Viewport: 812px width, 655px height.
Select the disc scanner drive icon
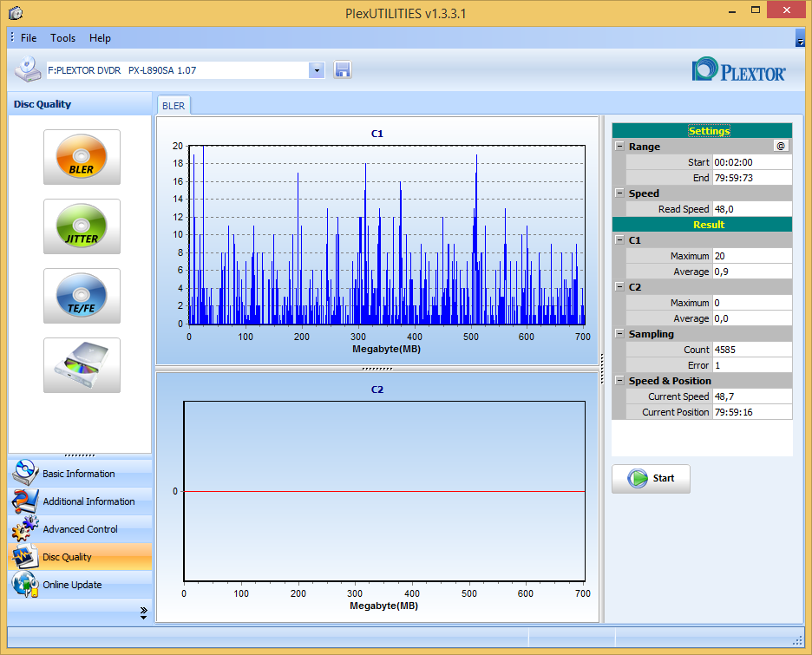(82, 365)
